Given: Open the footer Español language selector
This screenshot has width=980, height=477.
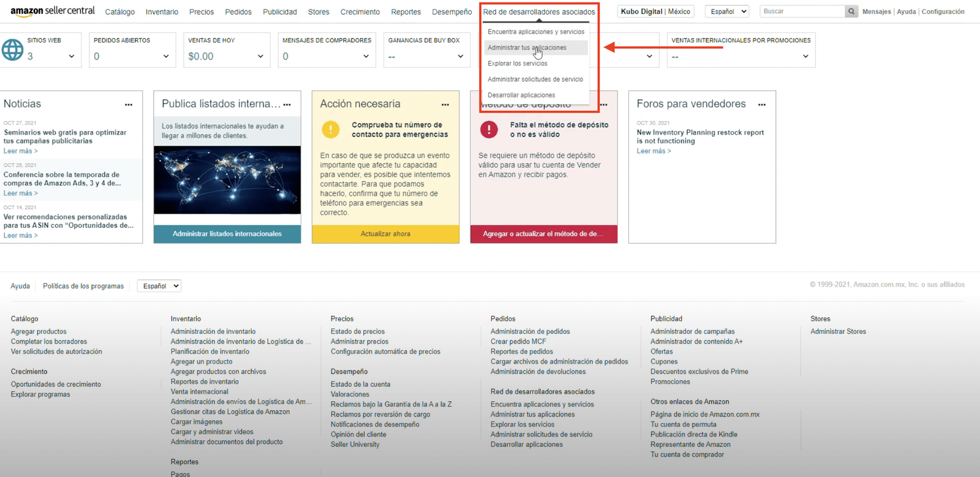Looking at the screenshot, I should (159, 286).
